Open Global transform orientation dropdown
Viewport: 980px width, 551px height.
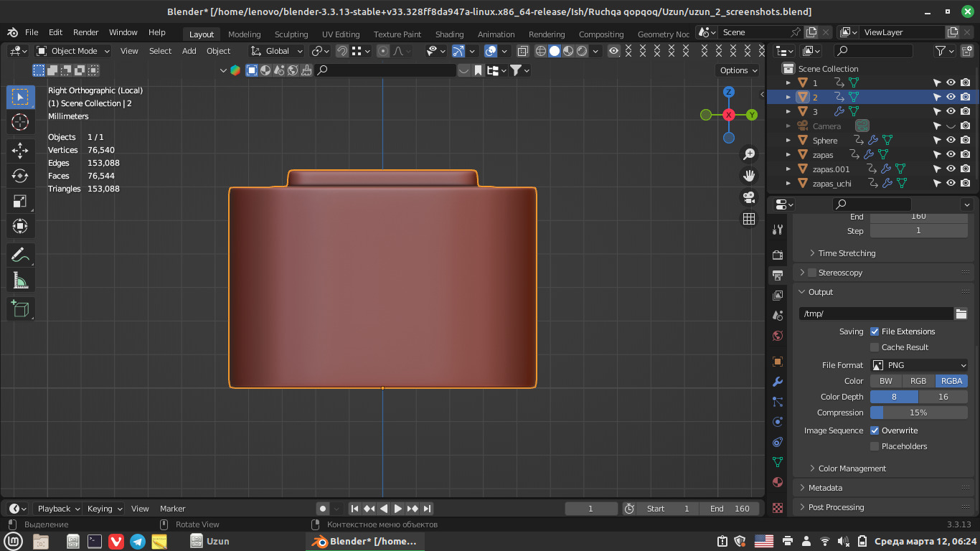click(277, 51)
